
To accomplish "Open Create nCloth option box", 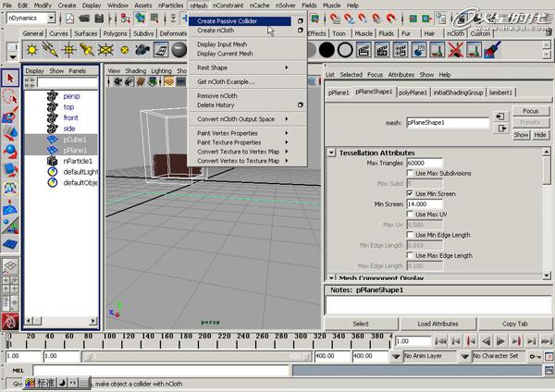I will (300, 31).
